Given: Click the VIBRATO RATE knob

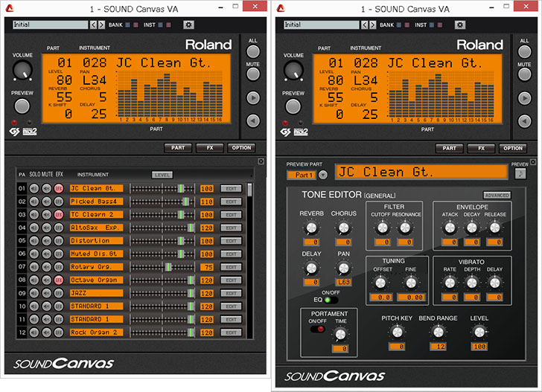Looking at the screenshot, I should pos(450,283).
